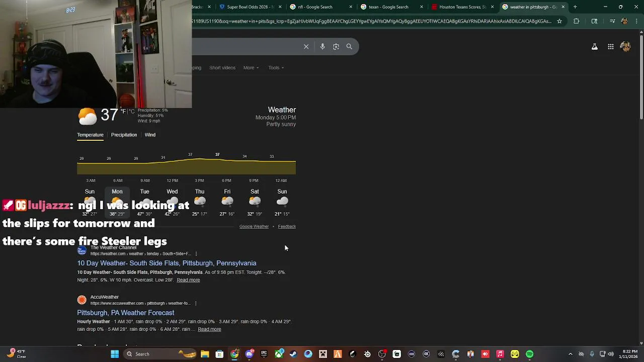Open Chrome media controls icon
This screenshot has height=362, width=644.
coord(612,21)
